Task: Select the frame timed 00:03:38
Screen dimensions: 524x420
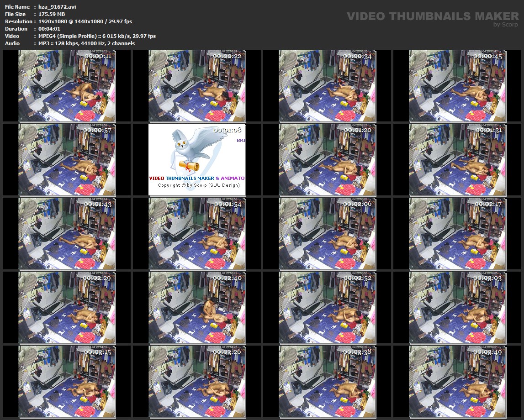Action: tap(327, 382)
